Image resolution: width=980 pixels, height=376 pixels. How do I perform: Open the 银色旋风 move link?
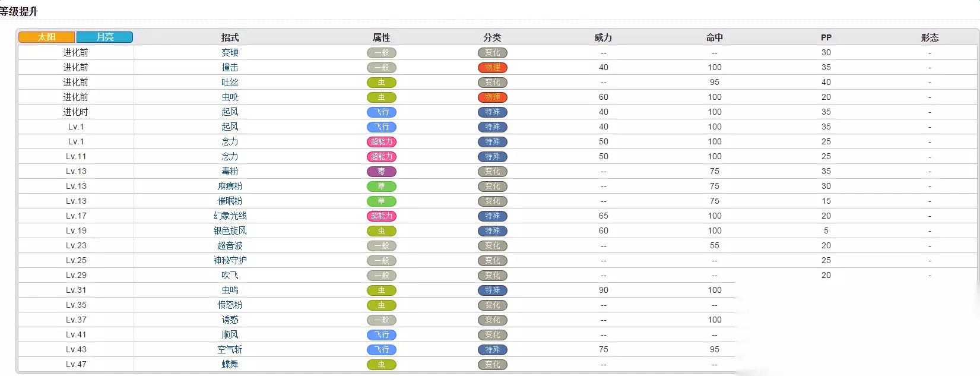pos(230,230)
